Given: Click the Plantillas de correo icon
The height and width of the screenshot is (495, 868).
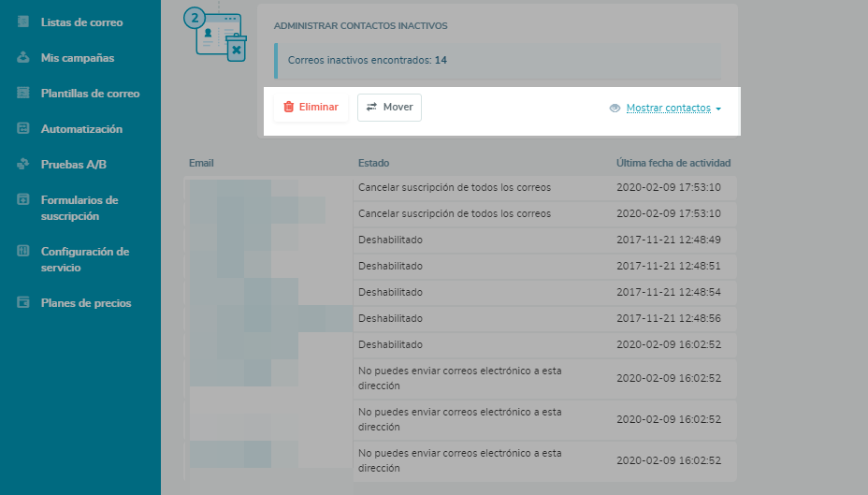Looking at the screenshot, I should pos(23,93).
